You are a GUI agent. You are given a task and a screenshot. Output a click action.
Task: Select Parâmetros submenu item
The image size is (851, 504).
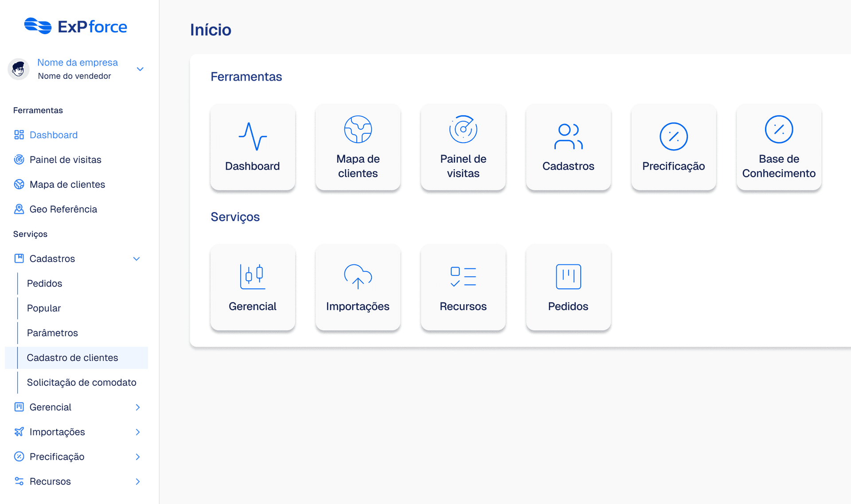click(x=52, y=333)
